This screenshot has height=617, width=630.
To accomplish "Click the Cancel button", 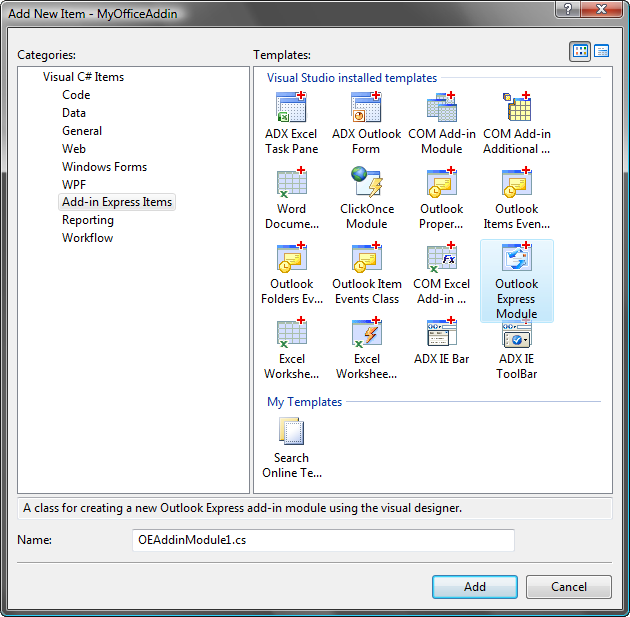I will [569, 587].
